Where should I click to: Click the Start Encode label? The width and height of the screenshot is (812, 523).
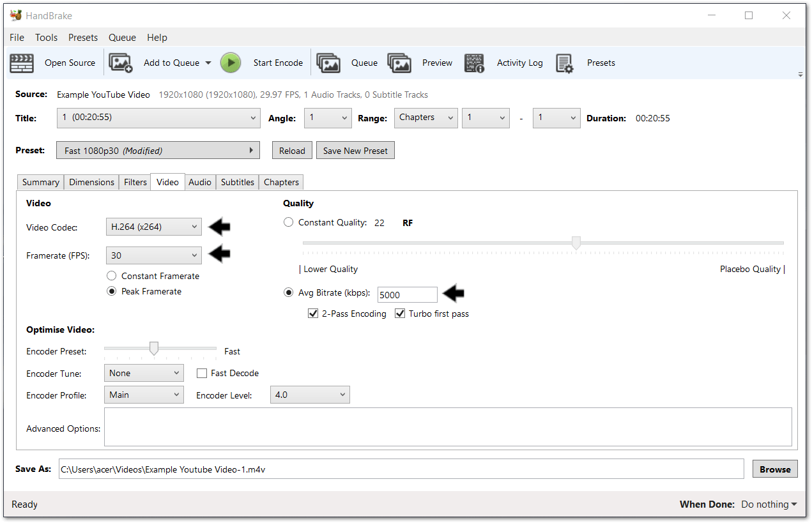pos(278,63)
